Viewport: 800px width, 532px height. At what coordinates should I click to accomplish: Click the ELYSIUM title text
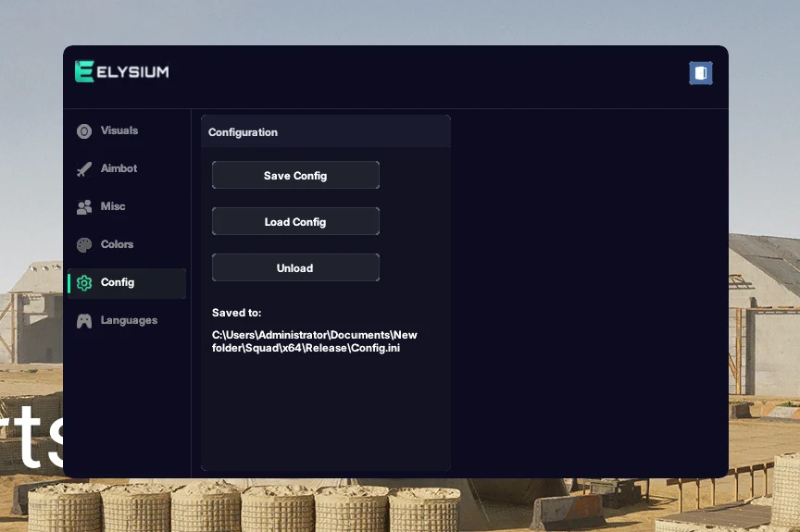[132, 72]
